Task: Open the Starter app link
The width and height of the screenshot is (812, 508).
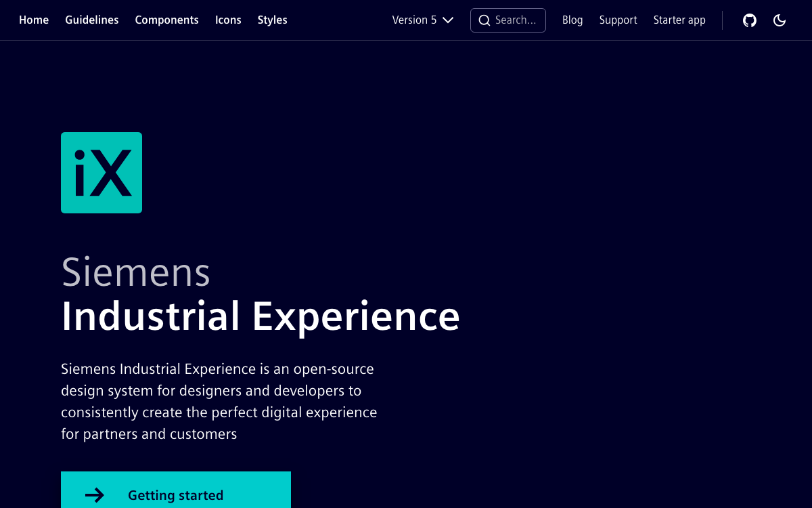Action: coord(679,20)
